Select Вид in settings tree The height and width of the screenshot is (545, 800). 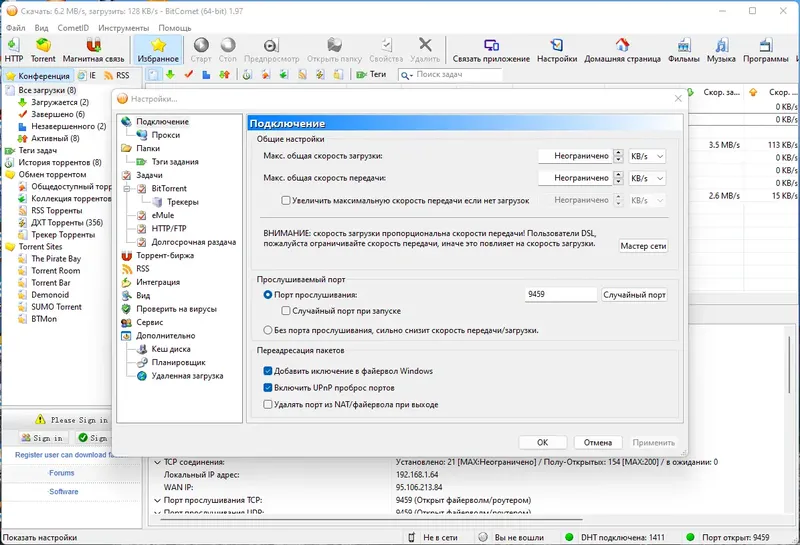[136, 295]
